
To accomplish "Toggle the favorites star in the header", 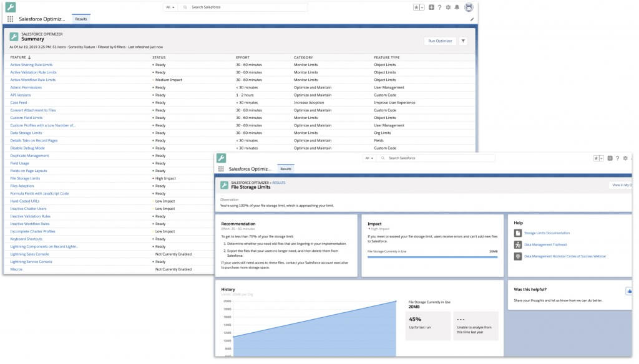I will point(416,7).
